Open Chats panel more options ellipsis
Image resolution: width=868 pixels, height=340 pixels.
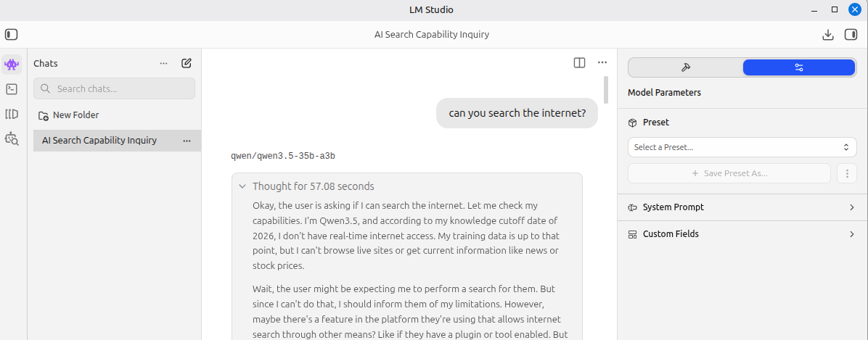[164, 63]
